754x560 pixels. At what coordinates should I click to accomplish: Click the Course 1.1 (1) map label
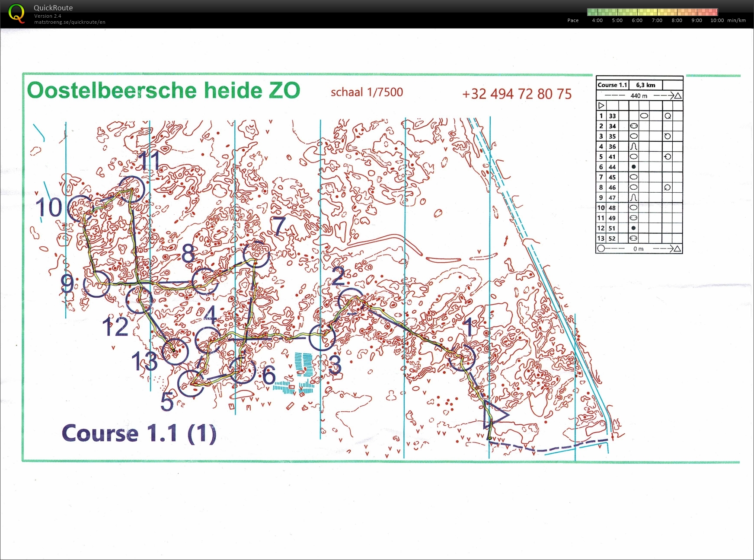(x=139, y=433)
